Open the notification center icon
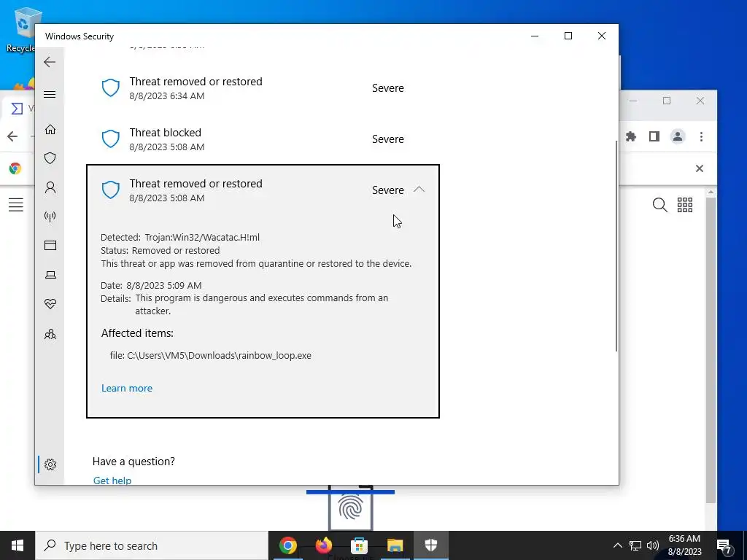Viewport: 747px width, 560px height. click(724, 545)
